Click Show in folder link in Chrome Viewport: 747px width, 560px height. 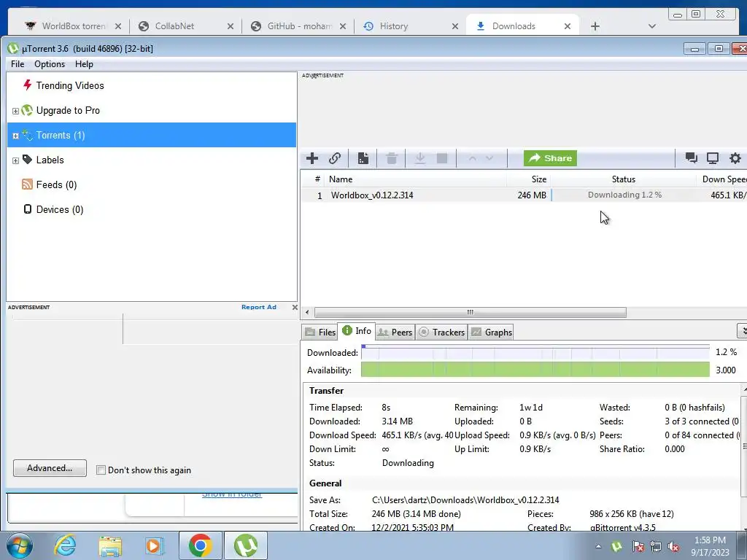pyautogui.click(x=232, y=494)
